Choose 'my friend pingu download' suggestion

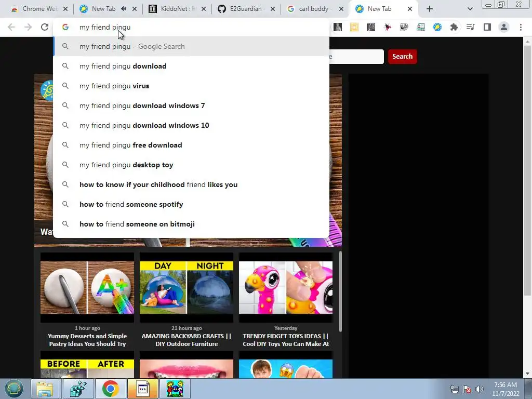[191, 66]
